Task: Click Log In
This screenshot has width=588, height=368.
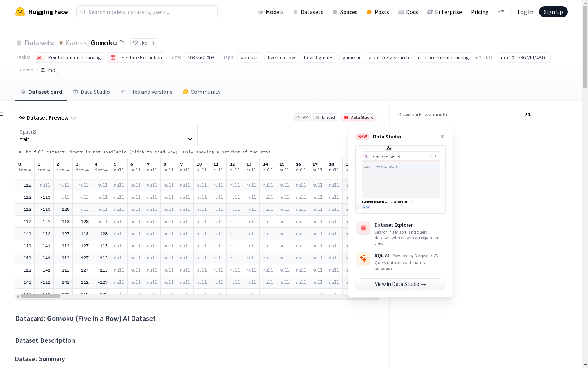Action: (x=525, y=12)
